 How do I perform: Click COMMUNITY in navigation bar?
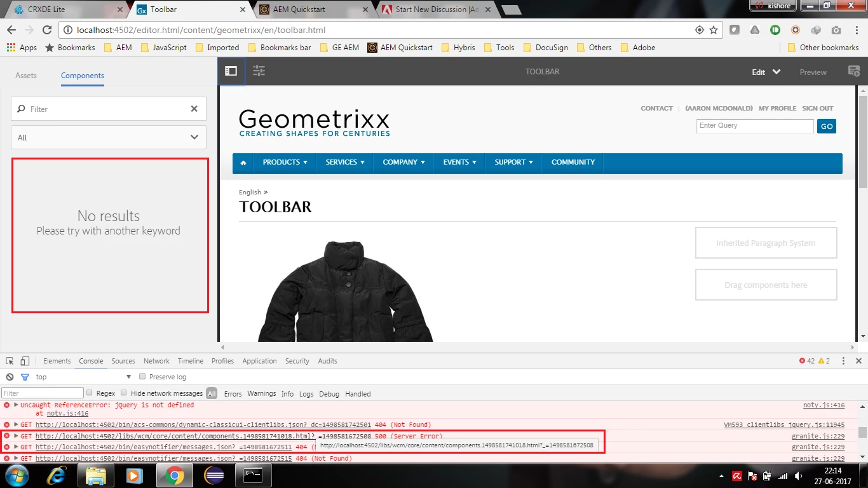point(573,163)
